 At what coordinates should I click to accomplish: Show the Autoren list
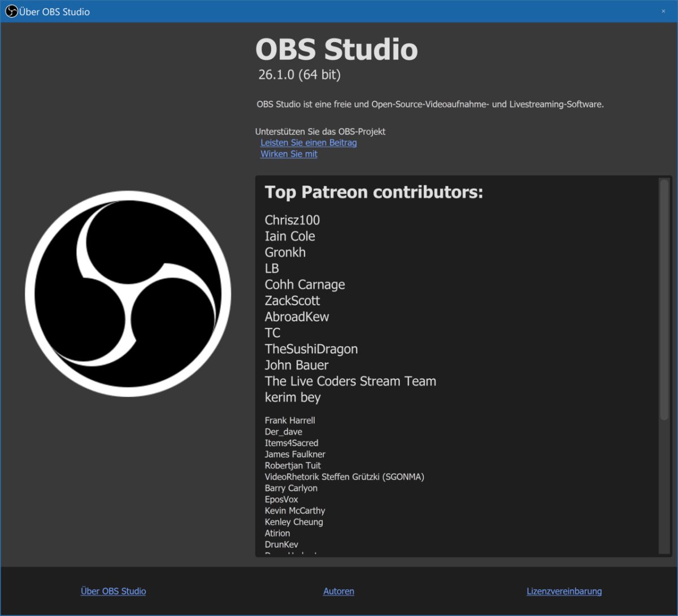(x=338, y=591)
